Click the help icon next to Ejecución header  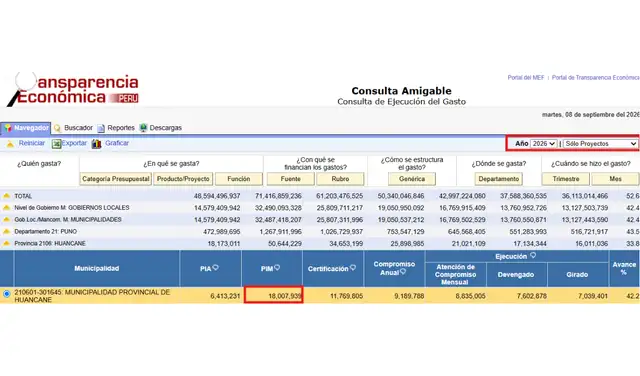(533, 255)
